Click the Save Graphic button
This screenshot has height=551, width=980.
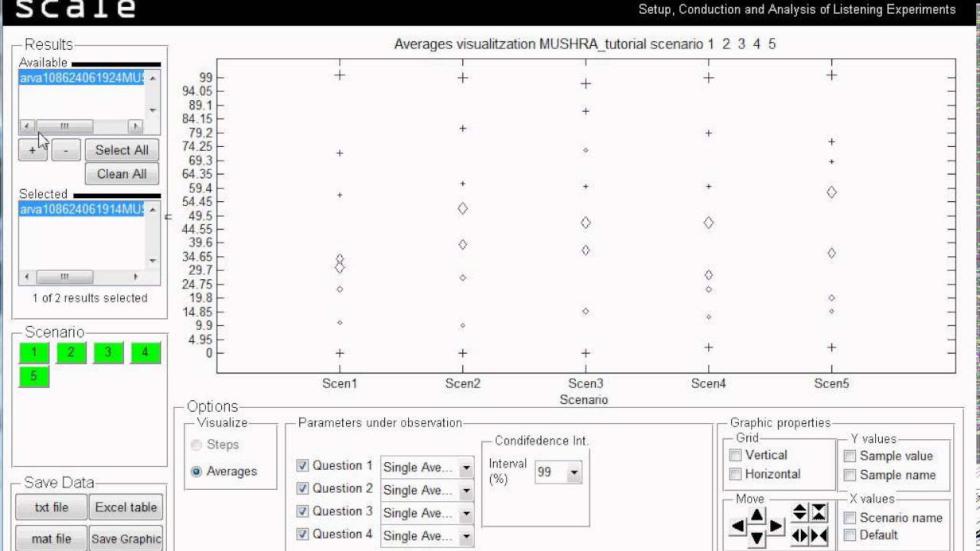click(x=126, y=539)
